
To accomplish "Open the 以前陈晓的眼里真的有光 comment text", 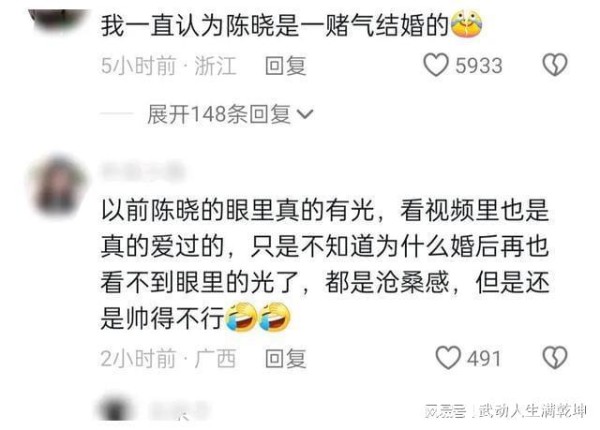I will (325, 265).
